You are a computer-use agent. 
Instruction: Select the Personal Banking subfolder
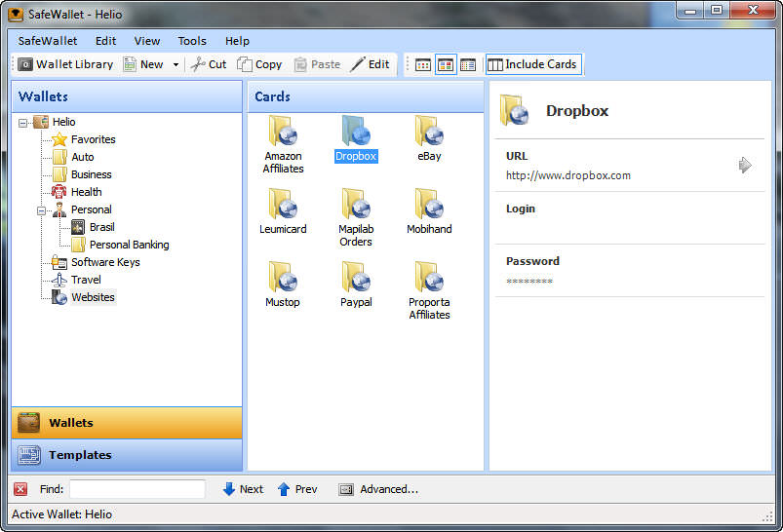[x=120, y=245]
